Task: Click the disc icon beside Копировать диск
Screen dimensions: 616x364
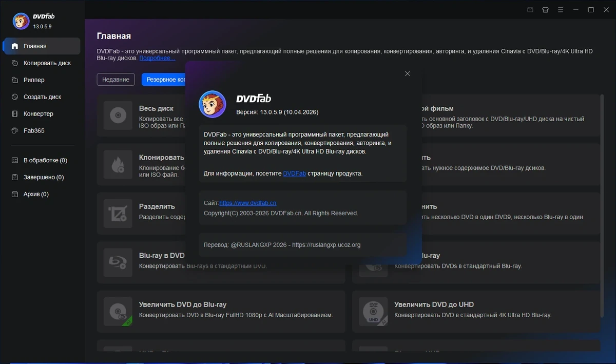Action: [x=15, y=63]
